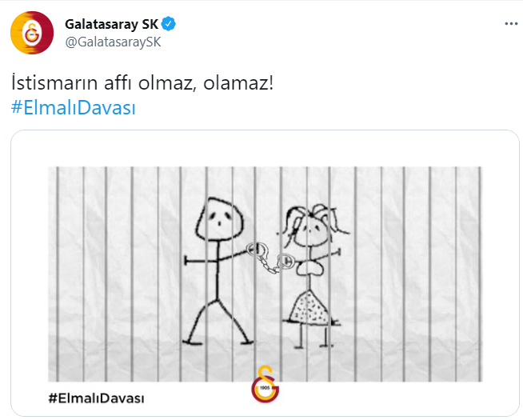Screen dimensions: 523x420
Task: Click the Galatasaray logo inside the image
Action: coord(265,384)
